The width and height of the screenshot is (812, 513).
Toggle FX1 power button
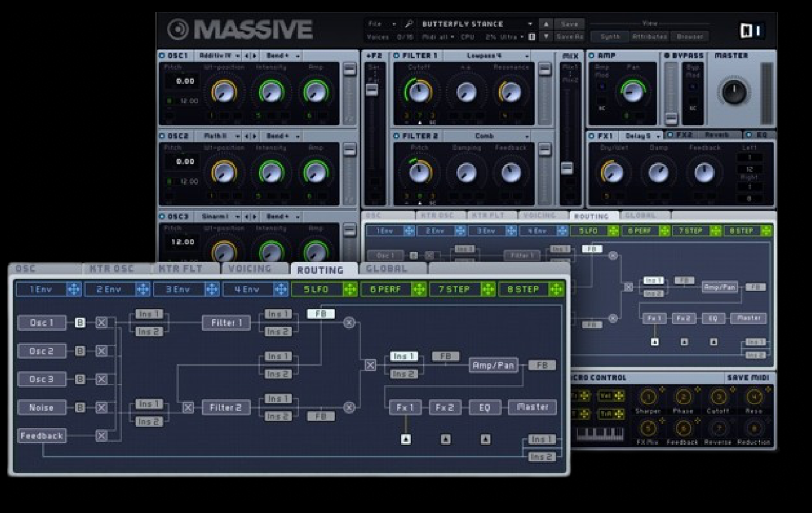coord(592,136)
